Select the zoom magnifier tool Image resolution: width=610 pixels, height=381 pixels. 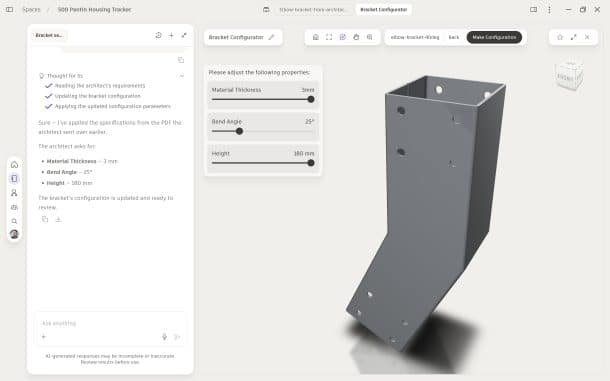pyautogui.click(x=370, y=37)
